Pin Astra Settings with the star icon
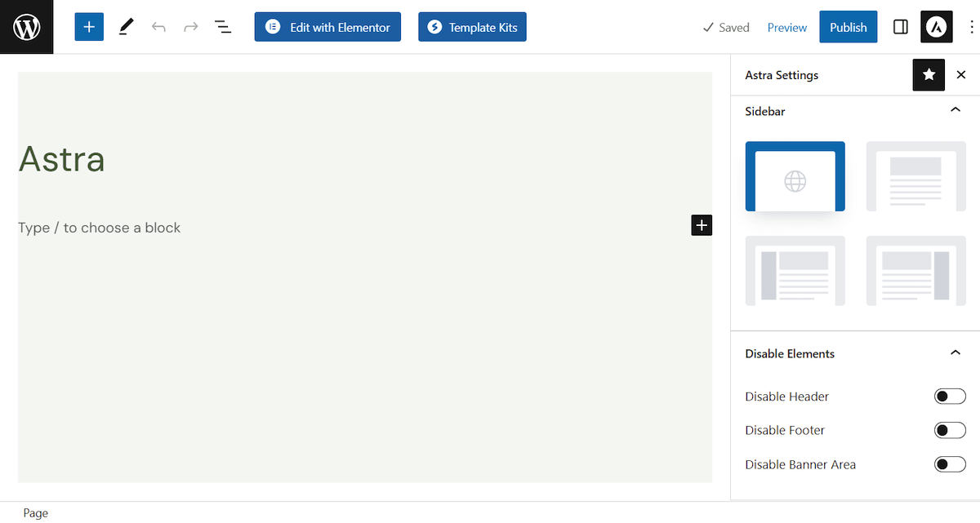Image resolution: width=980 pixels, height=523 pixels. pos(929,74)
